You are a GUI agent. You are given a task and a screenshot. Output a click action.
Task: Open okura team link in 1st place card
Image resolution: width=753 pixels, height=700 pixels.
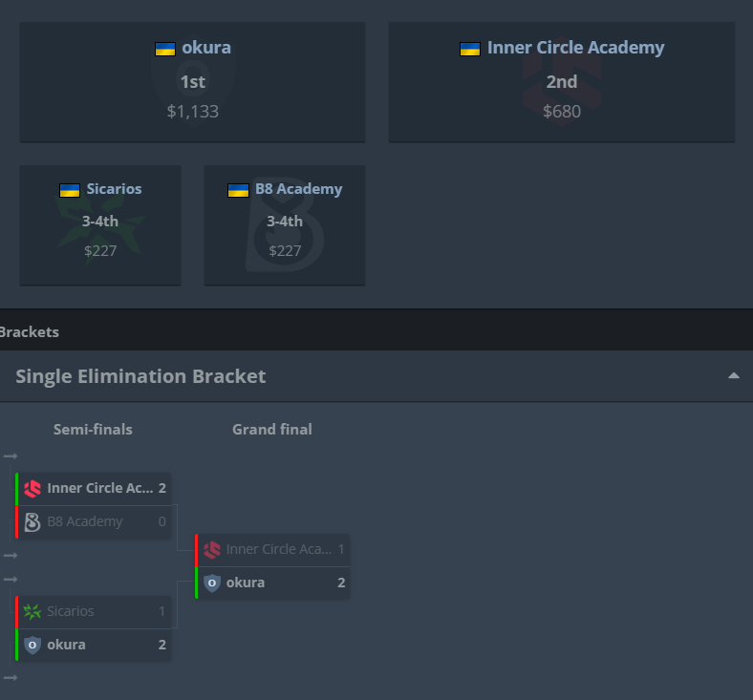pyautogui.click(x=206, y=48)
